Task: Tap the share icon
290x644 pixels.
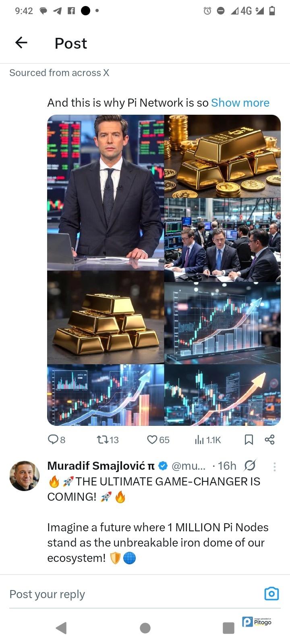Action: click(x=269, y=440)
